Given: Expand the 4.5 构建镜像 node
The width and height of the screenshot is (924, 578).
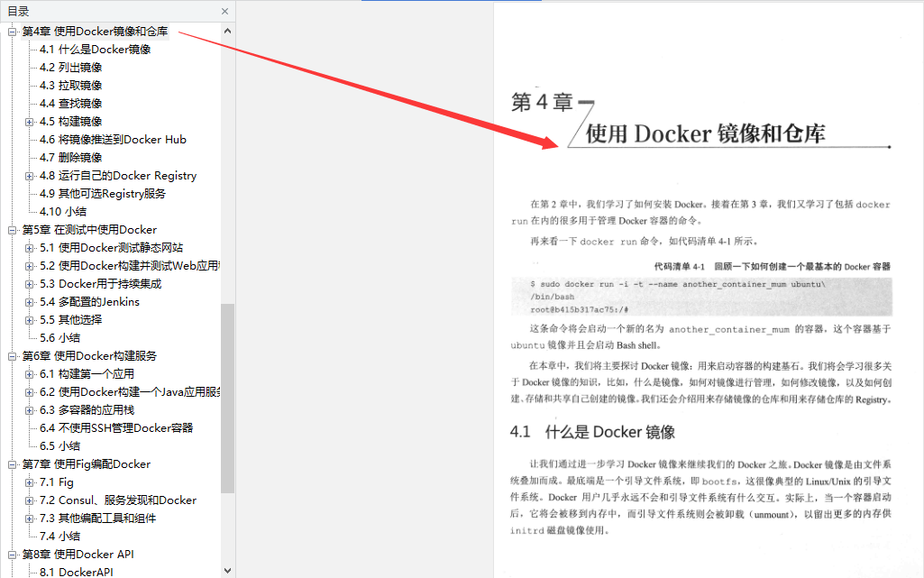Looking at the screenshot, I should point(30,122).
